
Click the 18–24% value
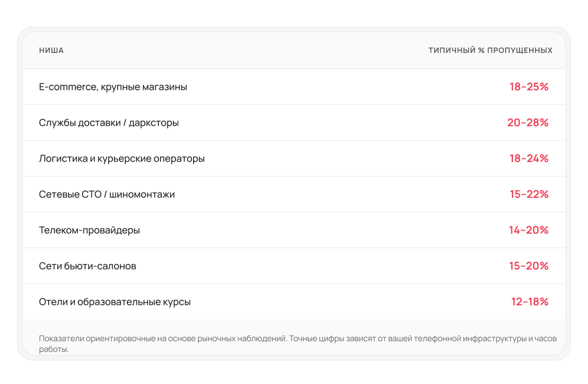tap(529, 158)
